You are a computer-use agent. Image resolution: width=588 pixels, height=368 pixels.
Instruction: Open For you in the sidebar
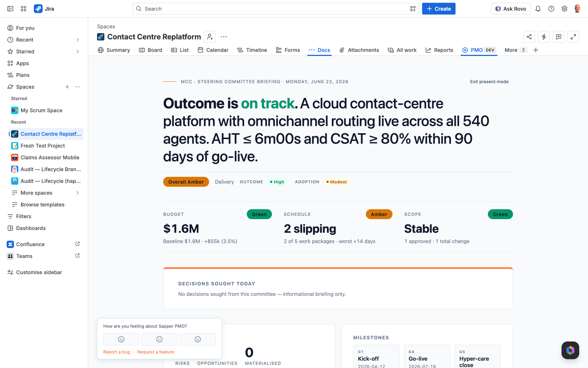(x=44, y=28)
